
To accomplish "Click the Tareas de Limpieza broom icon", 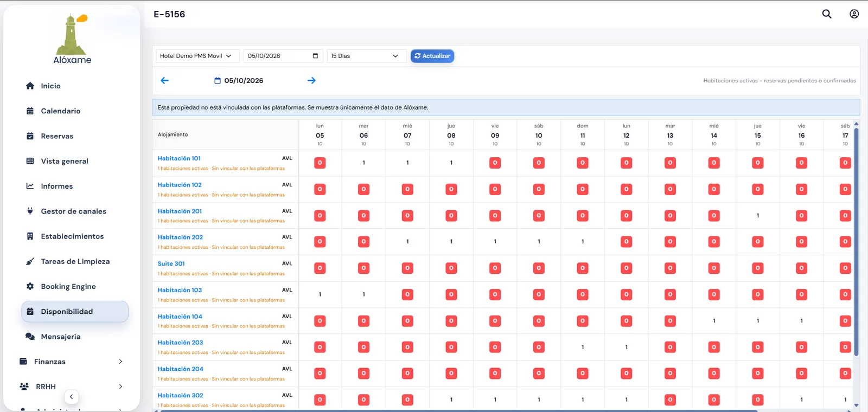I will pos(30,261).
